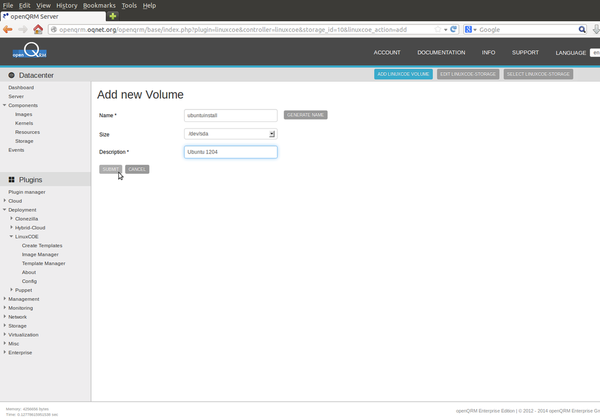Screen dimensions: 600x418
Task: Open Template Manager under LinuxCOE
Action: click(44, 263)
